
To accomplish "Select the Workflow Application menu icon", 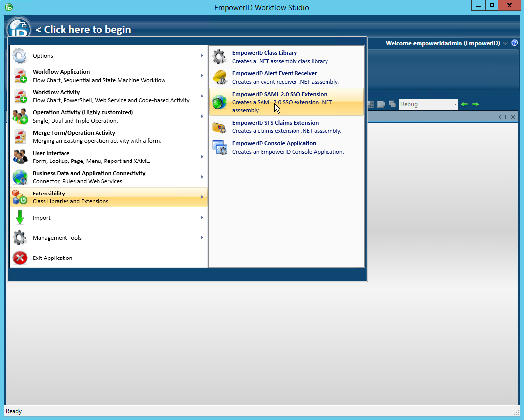I will (20, 75).
